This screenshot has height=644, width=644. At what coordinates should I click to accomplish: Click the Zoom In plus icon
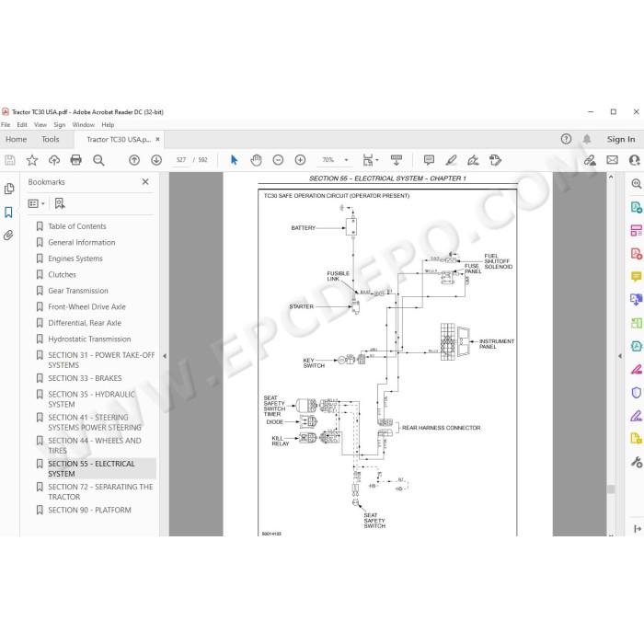(x=300, y=160)
